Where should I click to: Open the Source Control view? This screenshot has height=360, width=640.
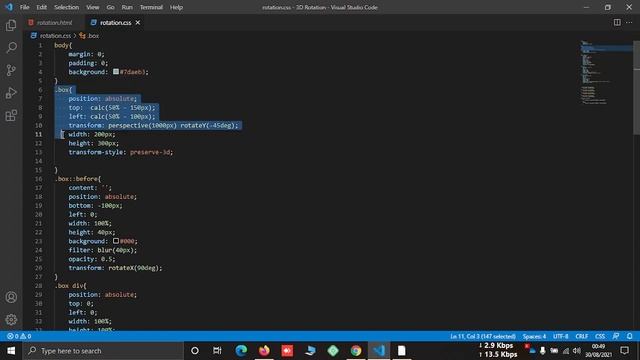pos(11,70)
